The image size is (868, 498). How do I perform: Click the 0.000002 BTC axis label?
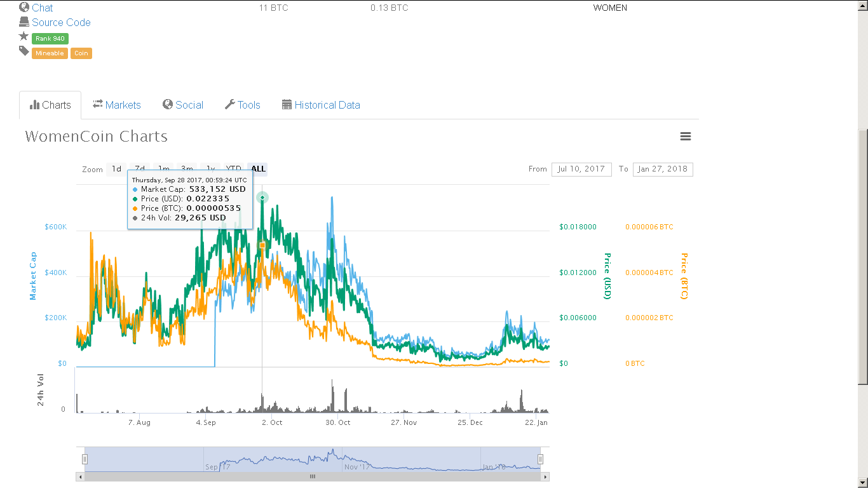649,318
